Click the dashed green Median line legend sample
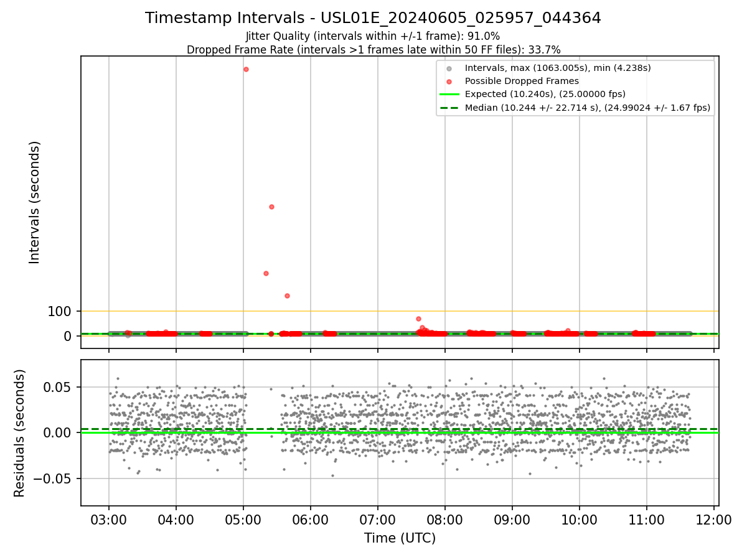This screenshot has height=560, width=747. coord(449,108)
